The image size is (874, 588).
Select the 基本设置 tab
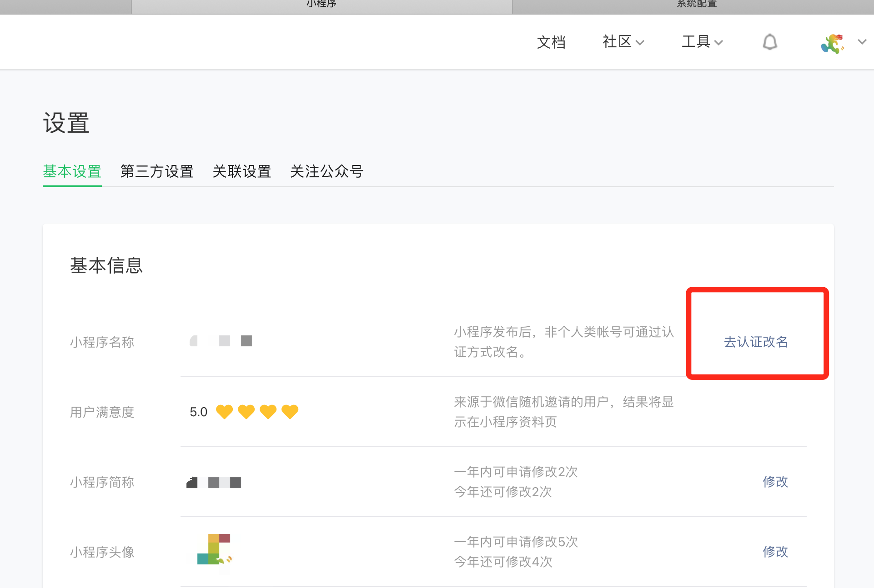(72, 171)
